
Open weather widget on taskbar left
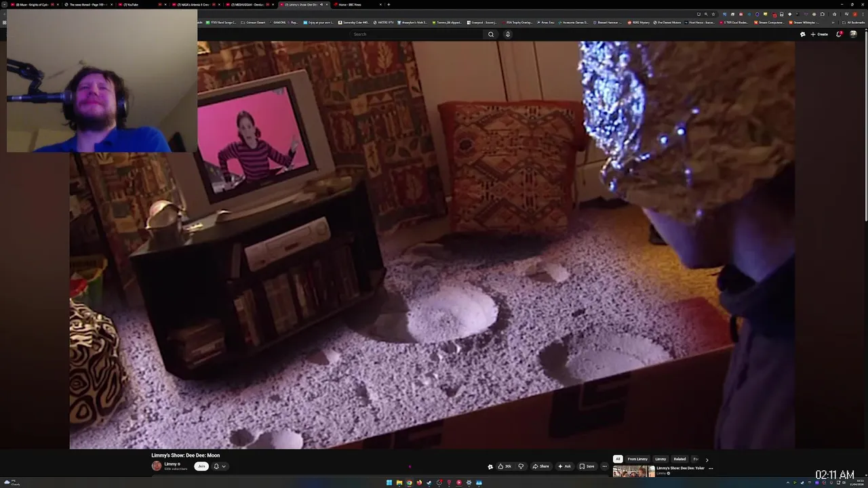[11, 483]
